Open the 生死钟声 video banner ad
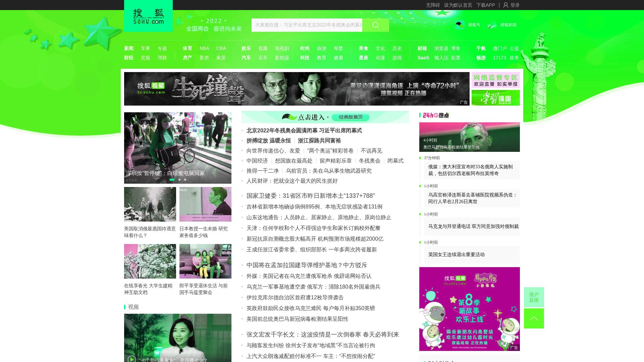Image resolution: width=644 pixels, height=362 pixels. point(297,89)
